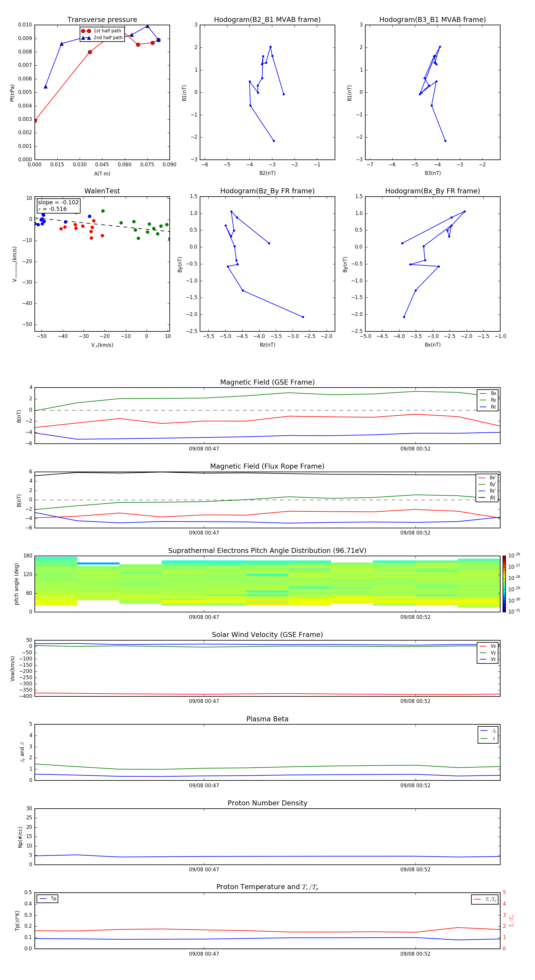
Task: Click the red Te/Tp right-hand axis label
Action: pos(512,921)
